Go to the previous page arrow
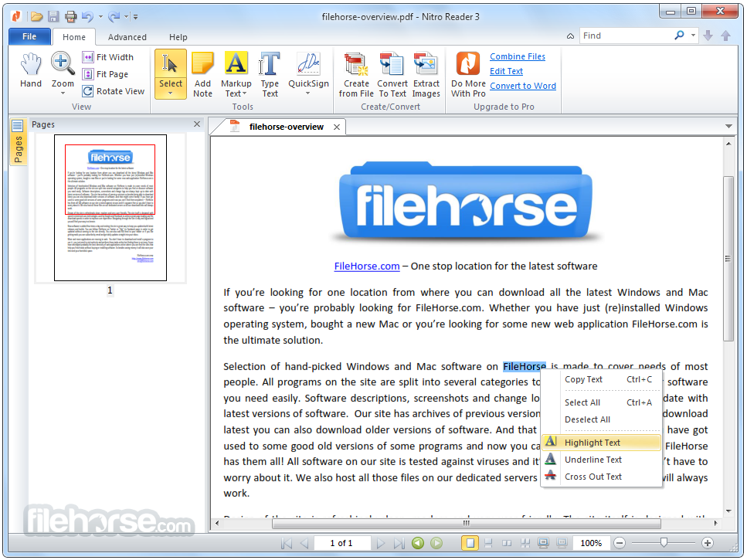 (x=304, y=543)
